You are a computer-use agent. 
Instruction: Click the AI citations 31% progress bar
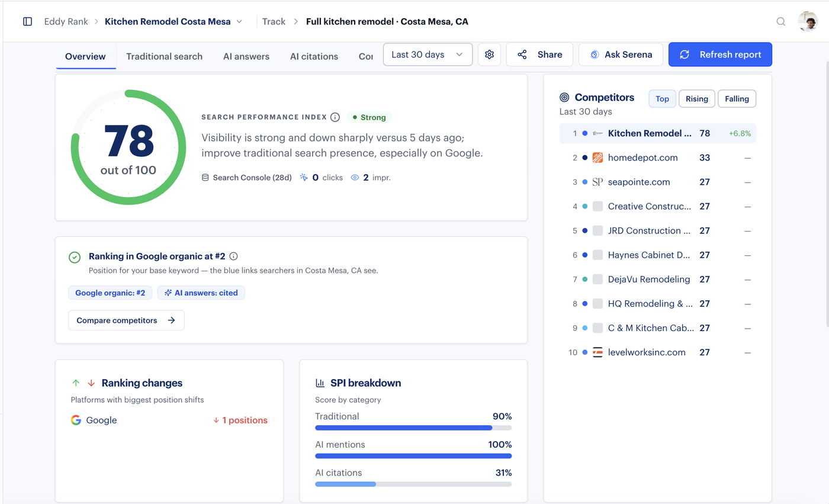[413, 484]
